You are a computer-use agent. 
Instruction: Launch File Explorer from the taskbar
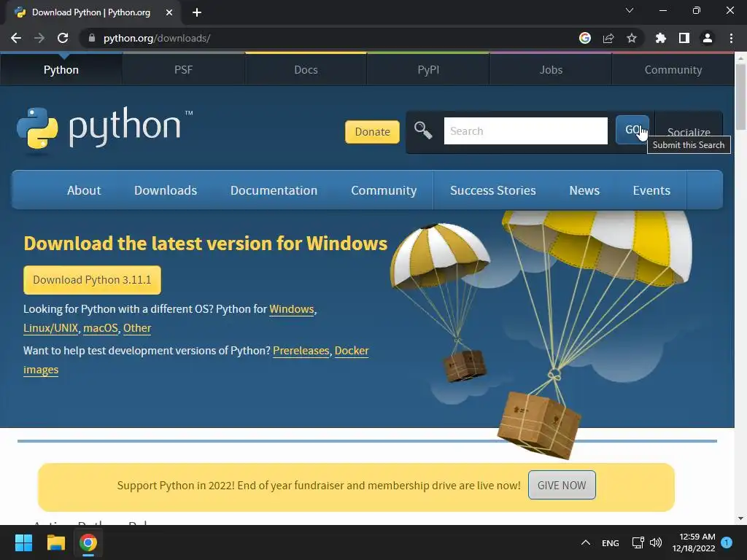point(55,542)
